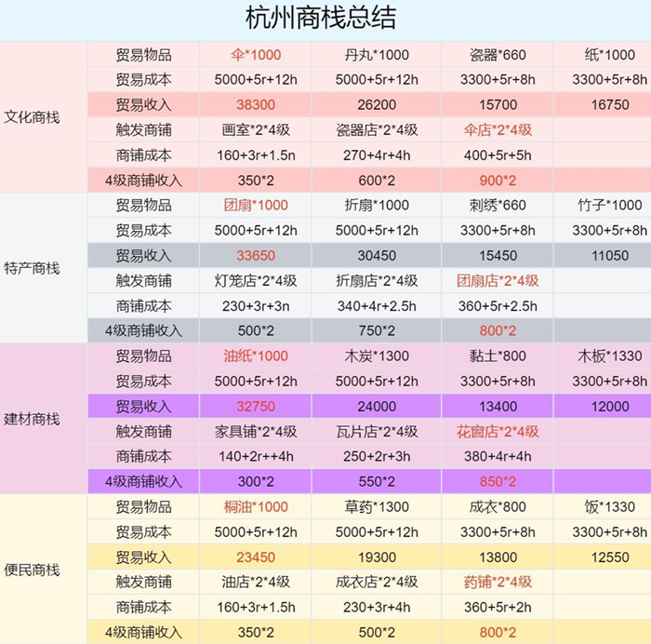The height and width of the screenshot is (644, 651).
Task: Select the 33650 income value
Action: 255,255
